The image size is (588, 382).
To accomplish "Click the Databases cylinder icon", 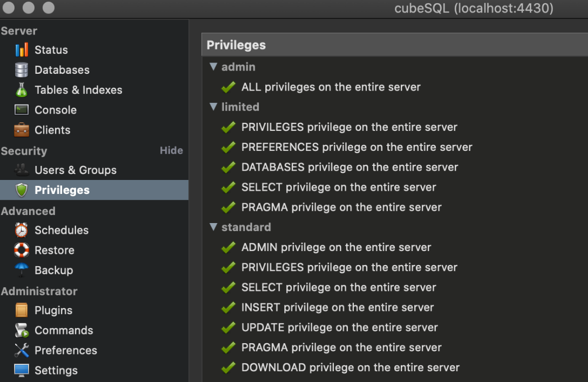I will [22, 70].
